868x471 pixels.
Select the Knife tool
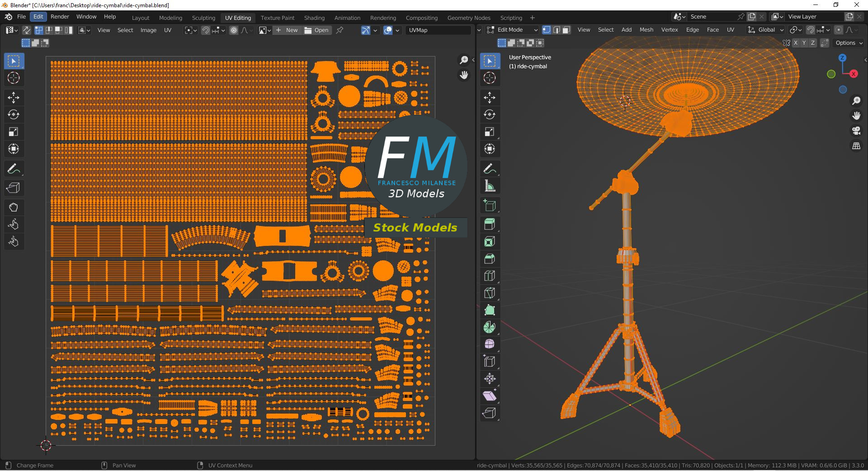490,293
